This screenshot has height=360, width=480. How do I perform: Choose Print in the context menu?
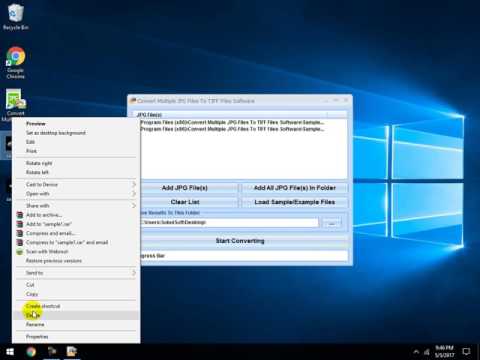point(76,151)
